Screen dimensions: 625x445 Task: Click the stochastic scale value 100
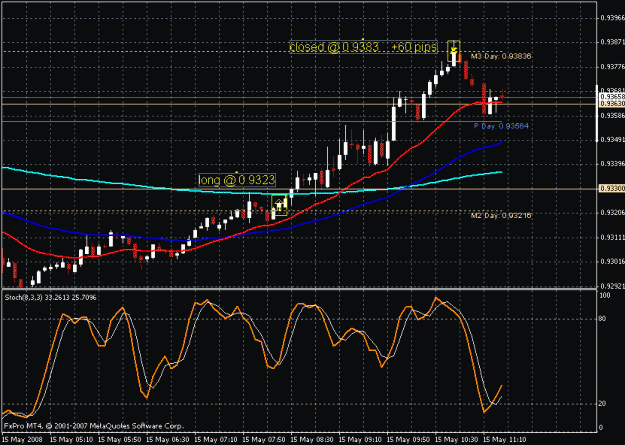[605, 295]
